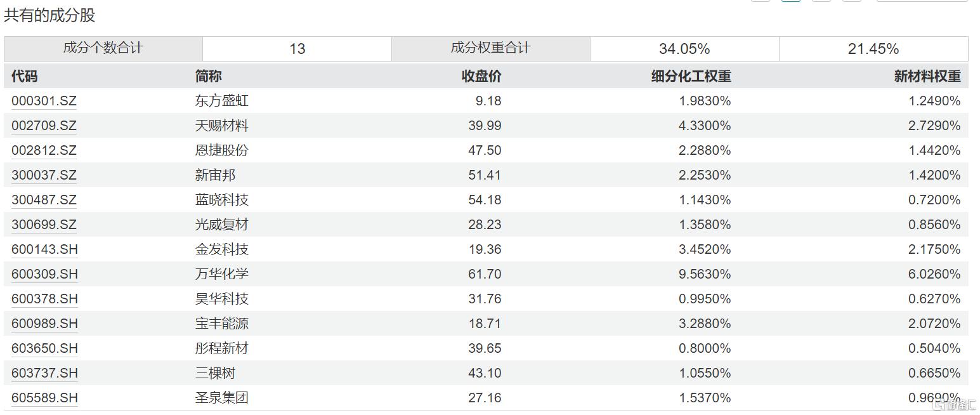Click the 天赐材料 stock name
980x415 pixels.
click(x=221, y=126)
